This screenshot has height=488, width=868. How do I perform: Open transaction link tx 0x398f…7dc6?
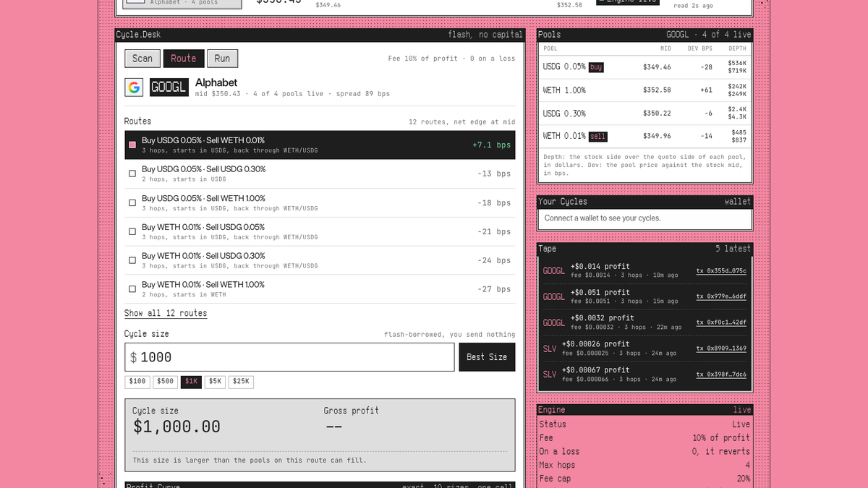[721, 374]
